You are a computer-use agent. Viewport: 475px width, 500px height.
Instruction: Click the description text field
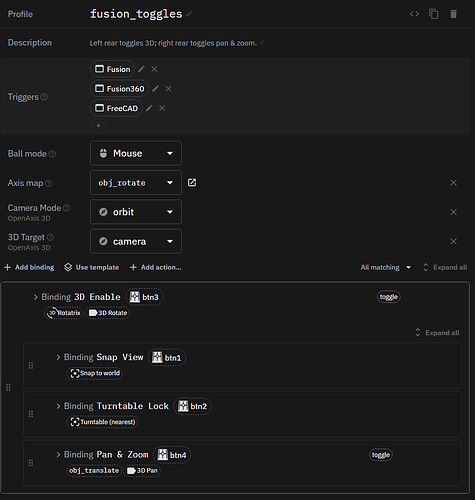(173, 43)
